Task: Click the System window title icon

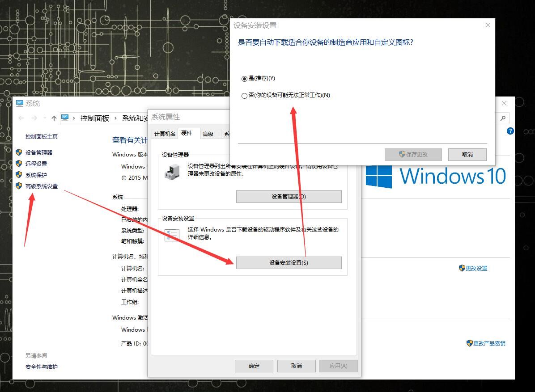Action: (20, 103)
